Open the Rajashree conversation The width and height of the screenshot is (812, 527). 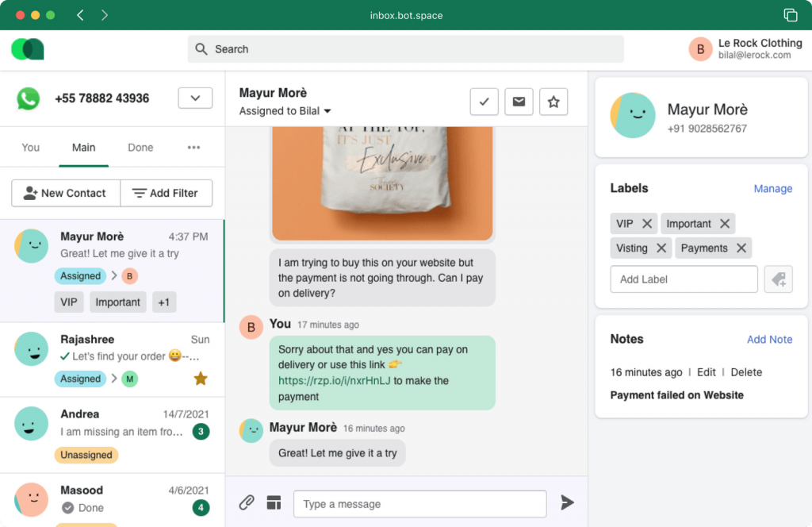112,360
